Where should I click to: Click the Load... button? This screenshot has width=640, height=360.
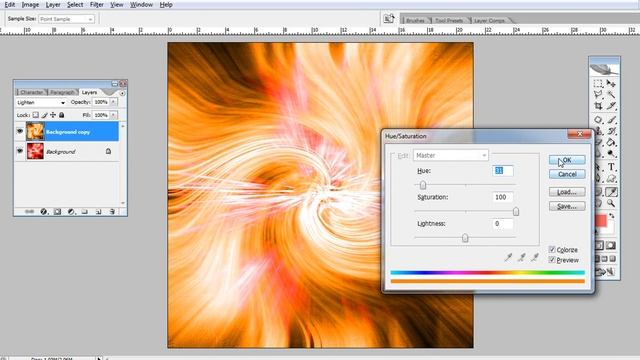[567, 192]
